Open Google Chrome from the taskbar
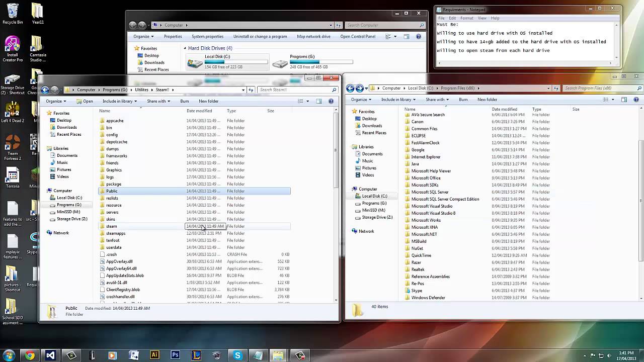 (x=30, y=355)
